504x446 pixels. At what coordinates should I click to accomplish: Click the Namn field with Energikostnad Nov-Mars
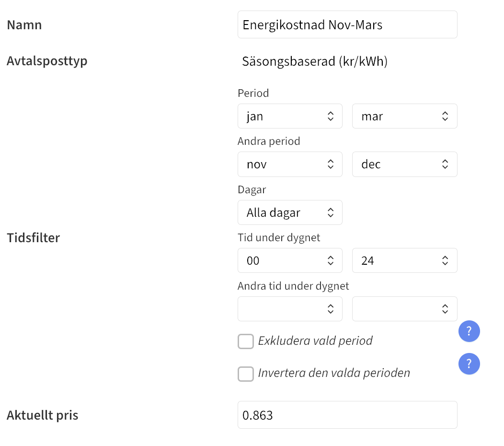(x=347, y=25)
